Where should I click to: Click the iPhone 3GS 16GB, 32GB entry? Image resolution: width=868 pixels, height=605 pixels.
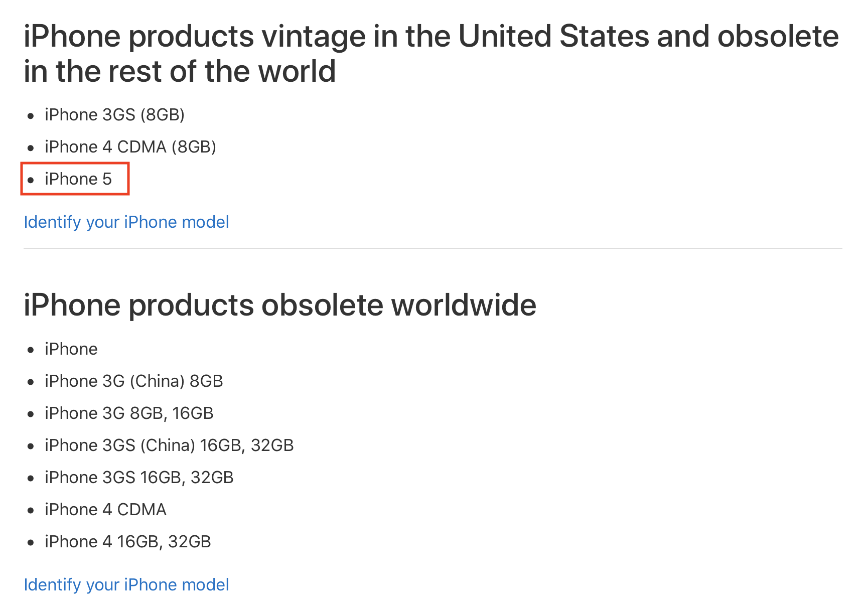(x=139, y=478)
